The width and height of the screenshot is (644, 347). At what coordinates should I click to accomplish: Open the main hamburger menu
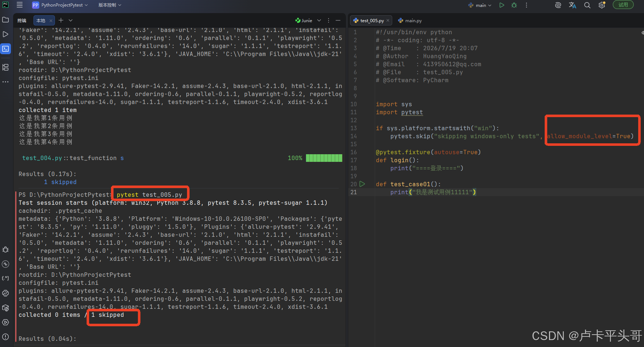pos(20,5)
